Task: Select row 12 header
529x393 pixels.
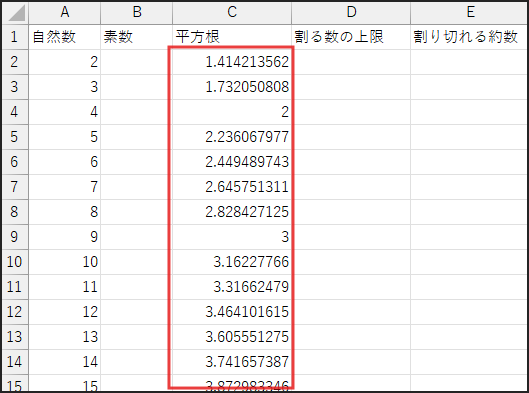Action: 16,312
